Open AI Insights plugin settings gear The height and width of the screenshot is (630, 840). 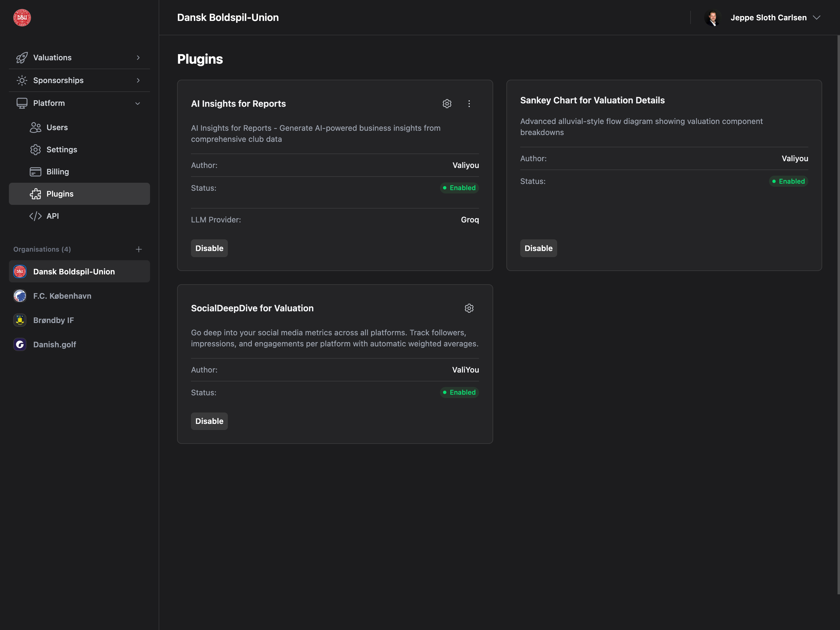click(447, 104)
